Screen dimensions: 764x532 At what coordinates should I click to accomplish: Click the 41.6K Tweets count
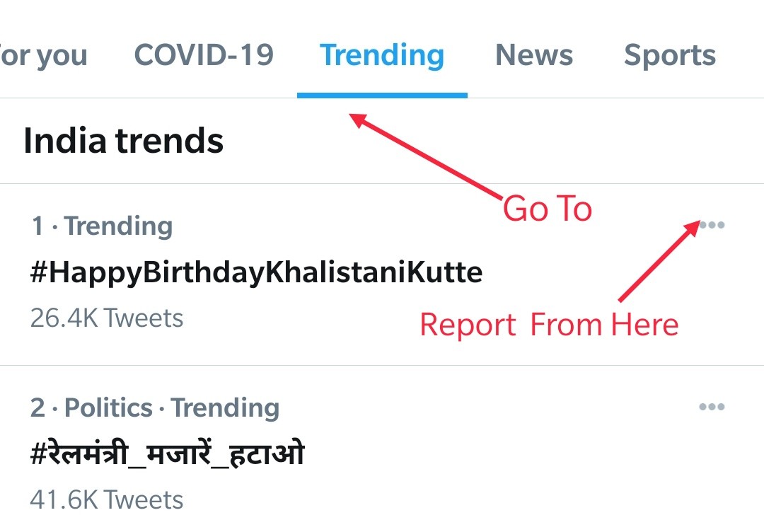pyautogui.click(x=107, y=500)
